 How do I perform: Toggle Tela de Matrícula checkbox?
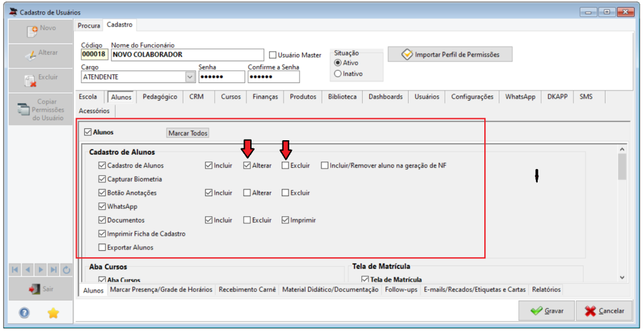click(365, 279)
